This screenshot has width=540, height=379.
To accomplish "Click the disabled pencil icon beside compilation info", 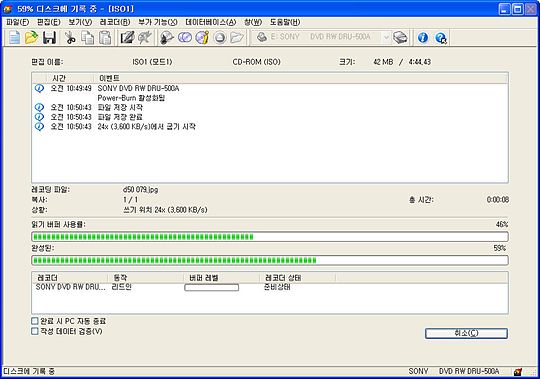I will coord(145,38).
